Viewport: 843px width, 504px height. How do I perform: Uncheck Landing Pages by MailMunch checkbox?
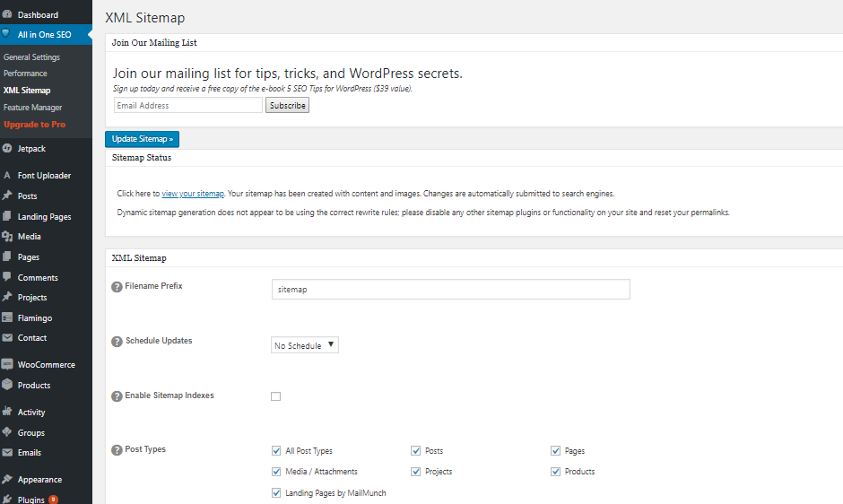coord(276,492)
